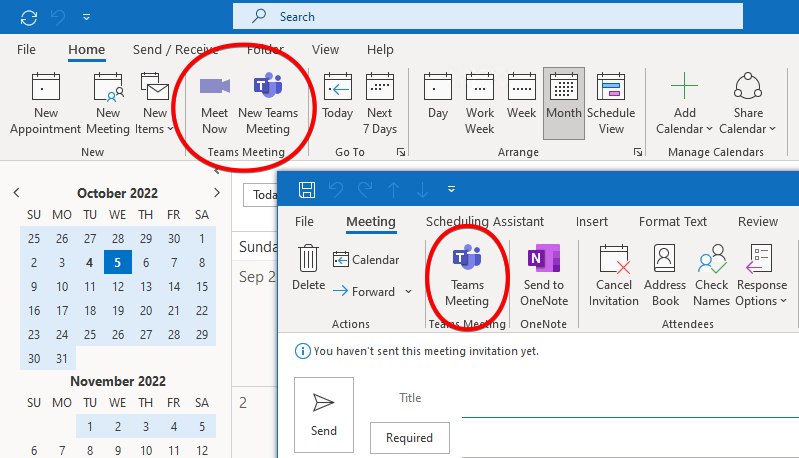
Task: Click into the Title input field
Action: (x=620, y=398)
